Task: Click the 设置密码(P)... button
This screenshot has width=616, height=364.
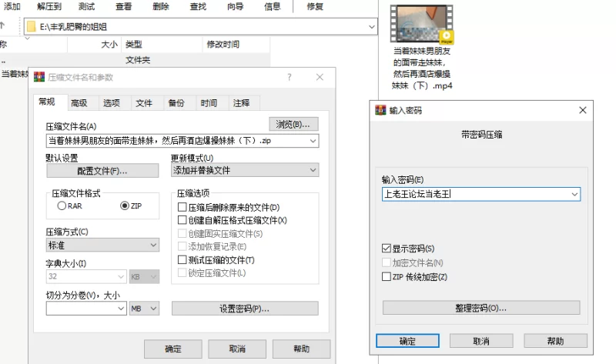Action: (245, 309)
